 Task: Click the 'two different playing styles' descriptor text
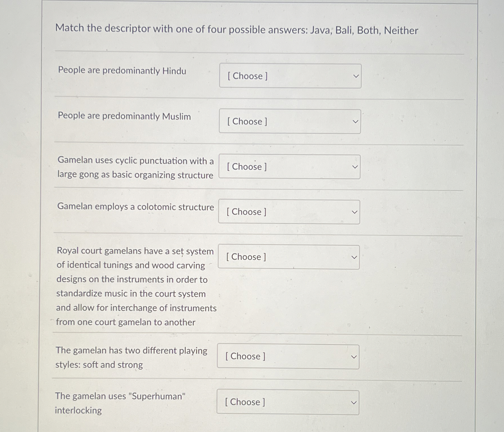tap(132, 357)
